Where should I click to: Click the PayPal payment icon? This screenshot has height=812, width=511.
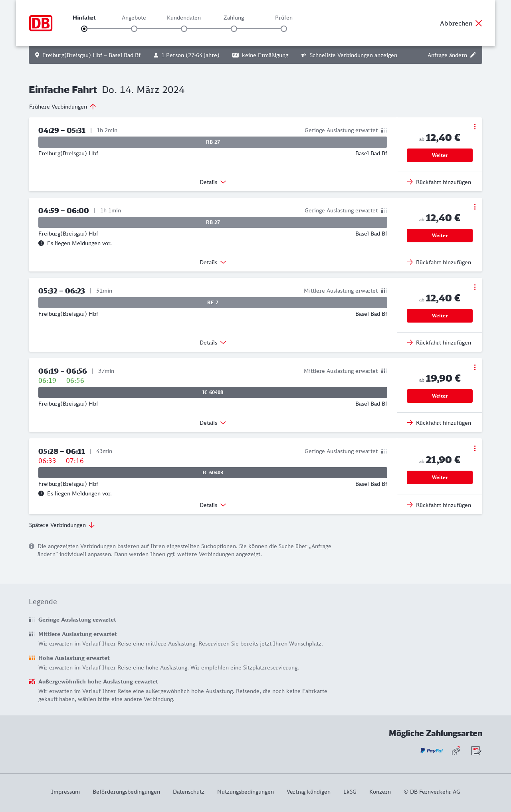(x=432, y=751)
